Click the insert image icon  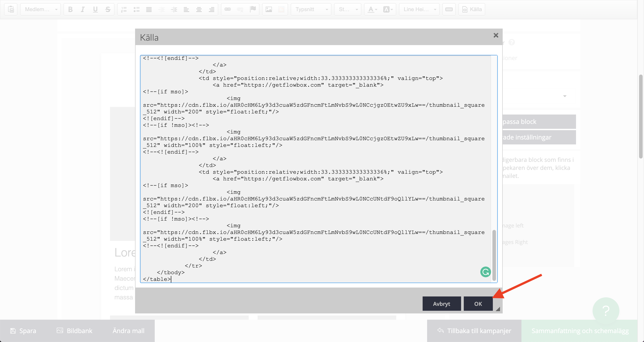[269, 9]
